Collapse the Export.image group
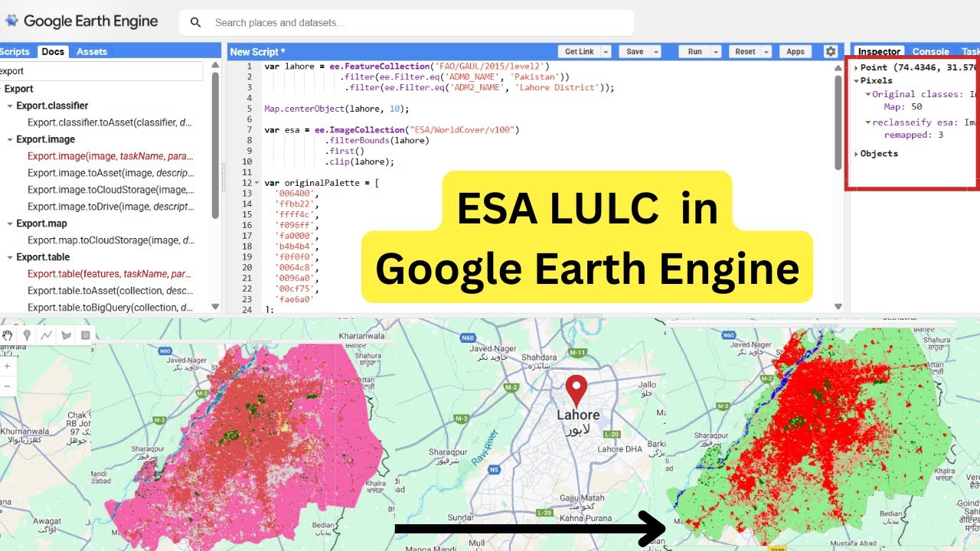The height and width of the screenshot is (551, 980). (10, 140)
